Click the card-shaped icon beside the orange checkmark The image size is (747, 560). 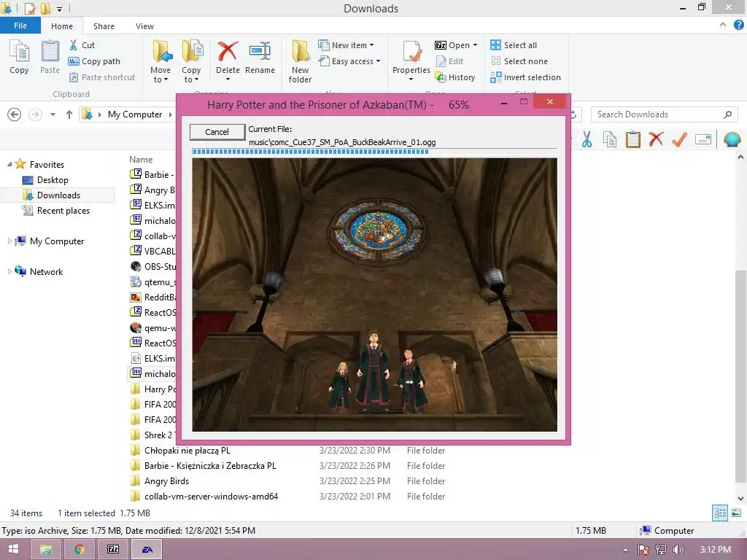pos(703,139)
